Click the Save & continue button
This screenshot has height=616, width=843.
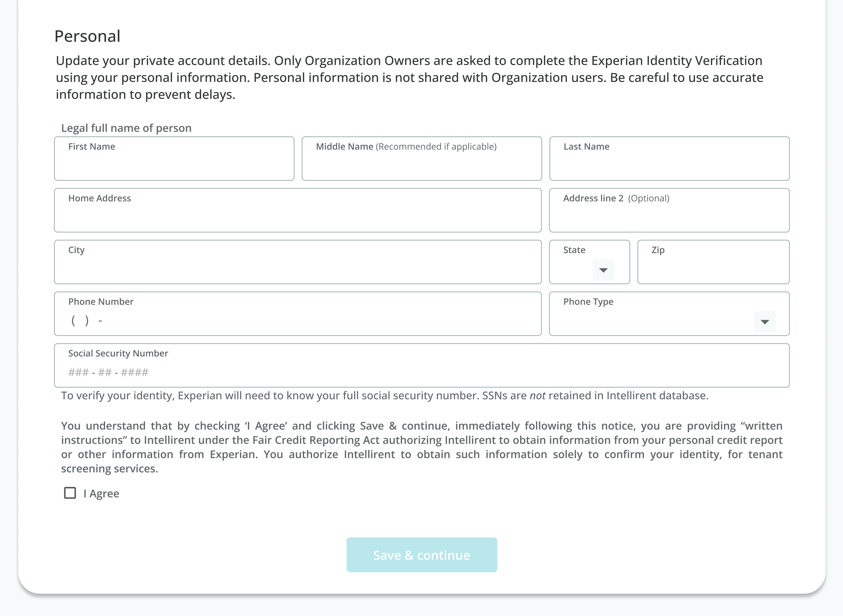(x=422, y=554)
